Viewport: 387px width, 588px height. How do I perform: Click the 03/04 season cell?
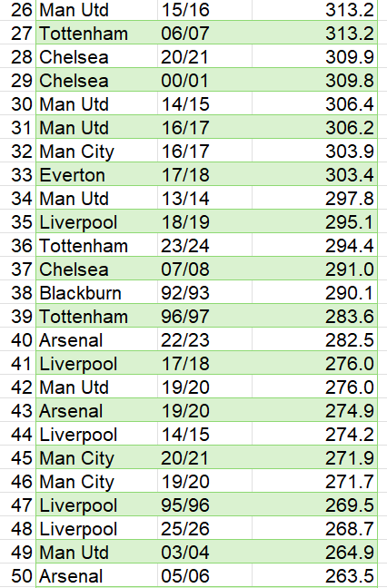click(x=204, y=553)
